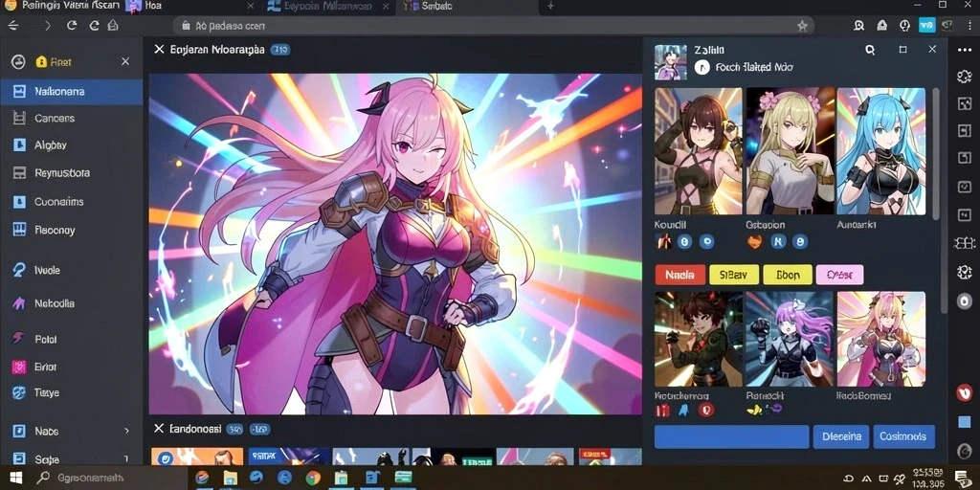The image size is (980, 490).
Task: Select the yellow Ebon tag
Action: click(788, 275)
